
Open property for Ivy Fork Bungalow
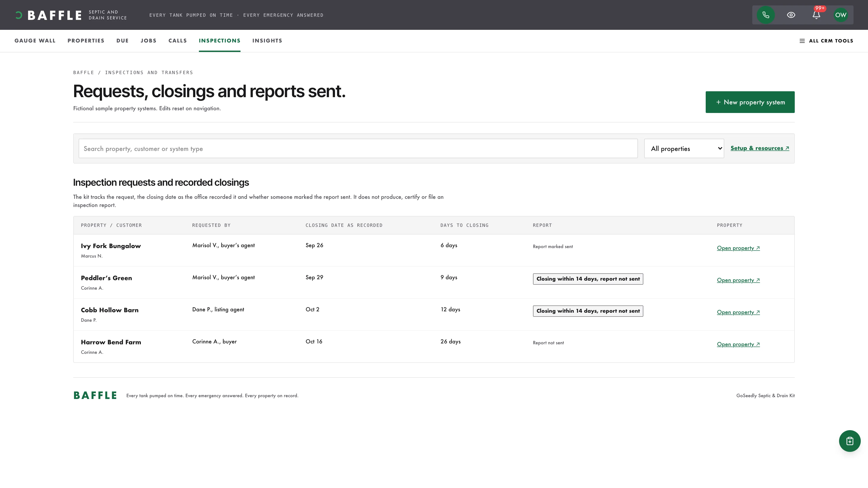738,248
